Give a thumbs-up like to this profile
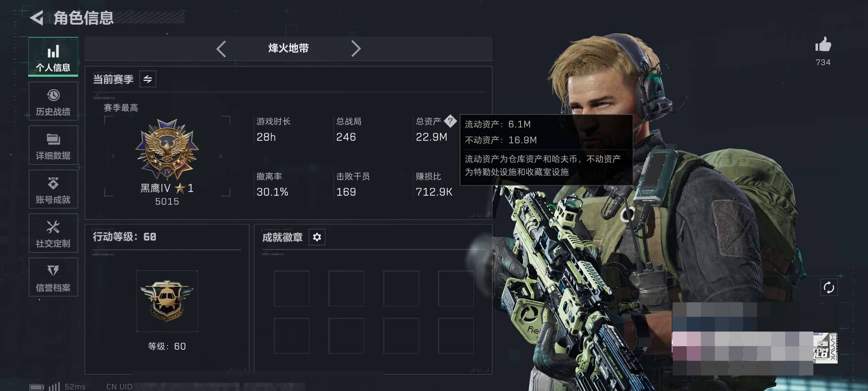Screen dimensions: 868x391 [823, 45]
